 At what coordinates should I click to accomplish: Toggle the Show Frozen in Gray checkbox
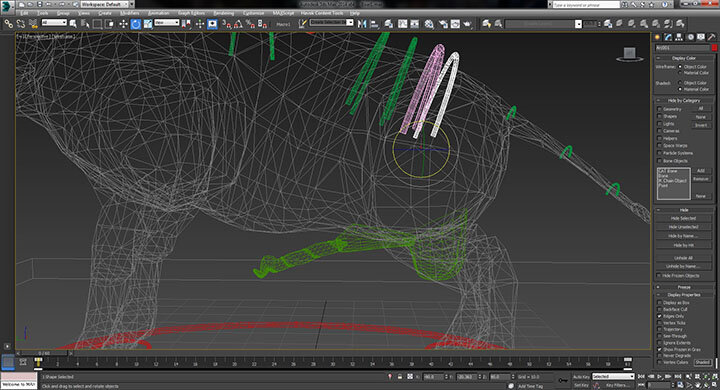point(660,350)
